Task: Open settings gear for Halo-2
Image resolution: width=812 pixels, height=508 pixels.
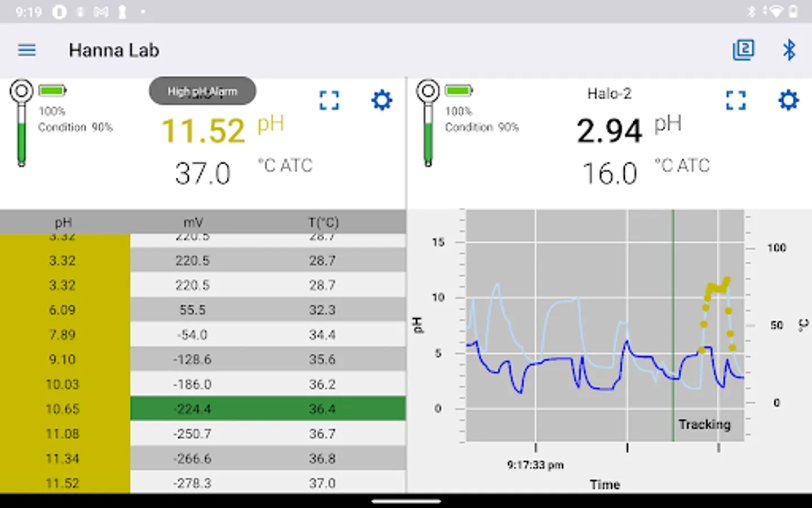Action: click(788, 100)
